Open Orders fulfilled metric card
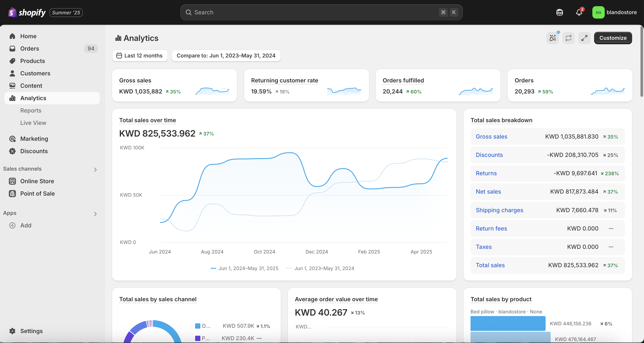644x343 pixels. (x=438, y=85)
